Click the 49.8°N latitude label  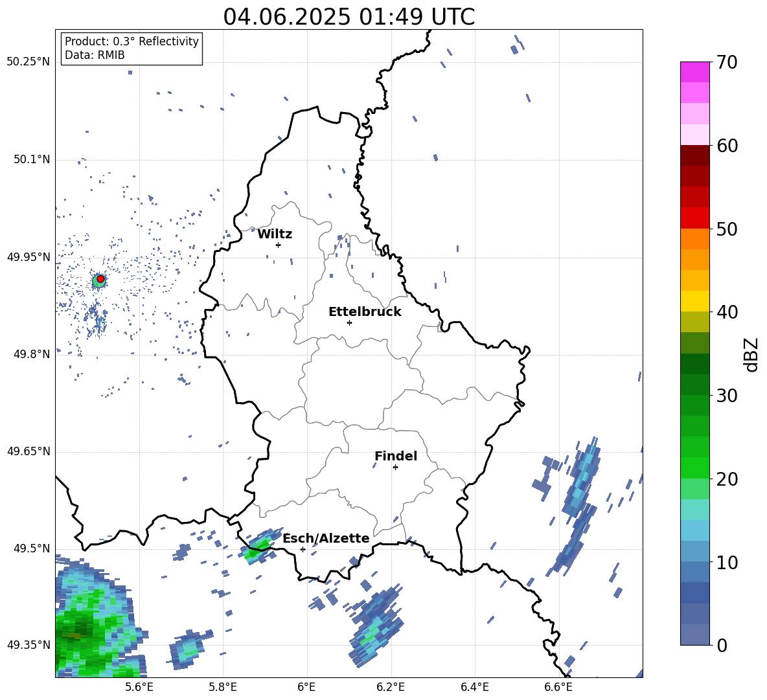(32, 354)
